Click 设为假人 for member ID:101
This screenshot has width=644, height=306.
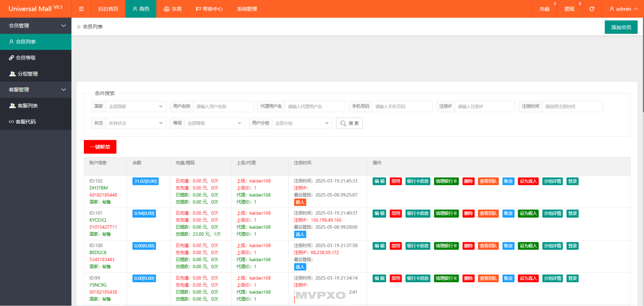point(528,213)
